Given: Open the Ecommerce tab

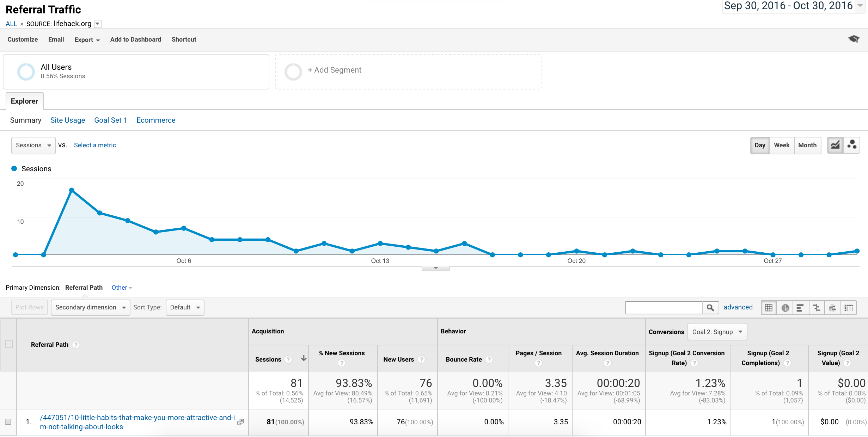Looking at the screenshot, I should coord(156,120).
